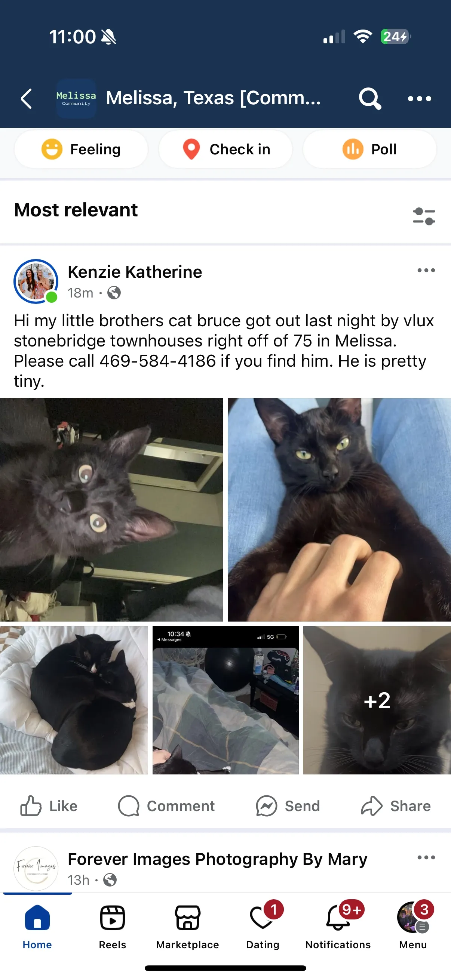
Task: Share the lost cat post
Action: [396, 806]
